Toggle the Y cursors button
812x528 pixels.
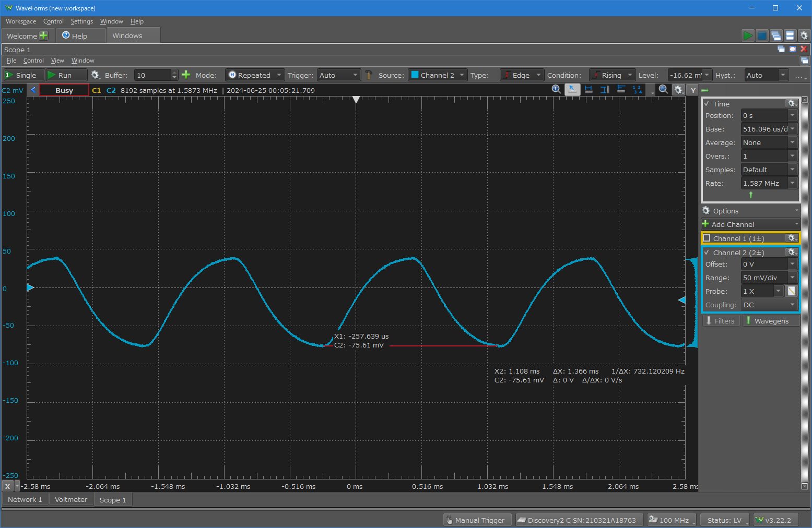[x=693, y=90]
